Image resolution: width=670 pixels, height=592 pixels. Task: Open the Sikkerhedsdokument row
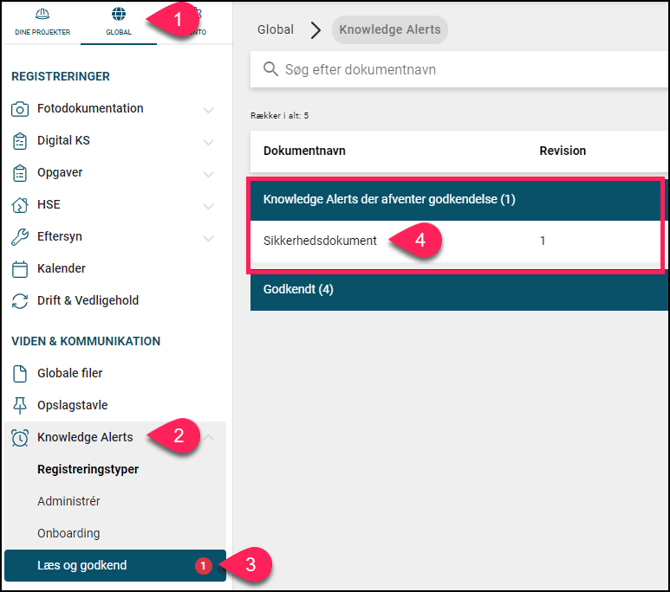coord(320,241)
